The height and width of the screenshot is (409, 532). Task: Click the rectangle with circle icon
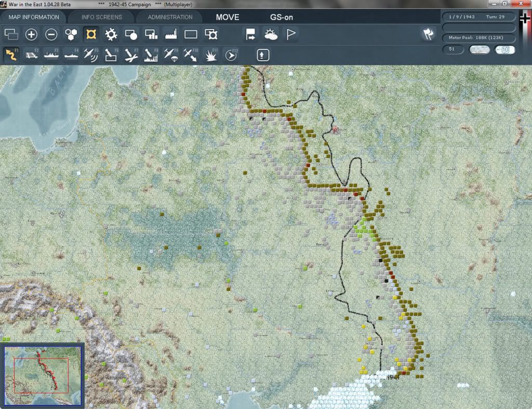tap(131, 34)
